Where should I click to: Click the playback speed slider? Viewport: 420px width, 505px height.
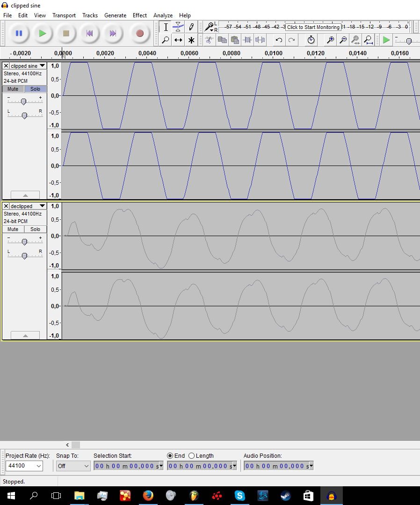[x=409, y=41]
